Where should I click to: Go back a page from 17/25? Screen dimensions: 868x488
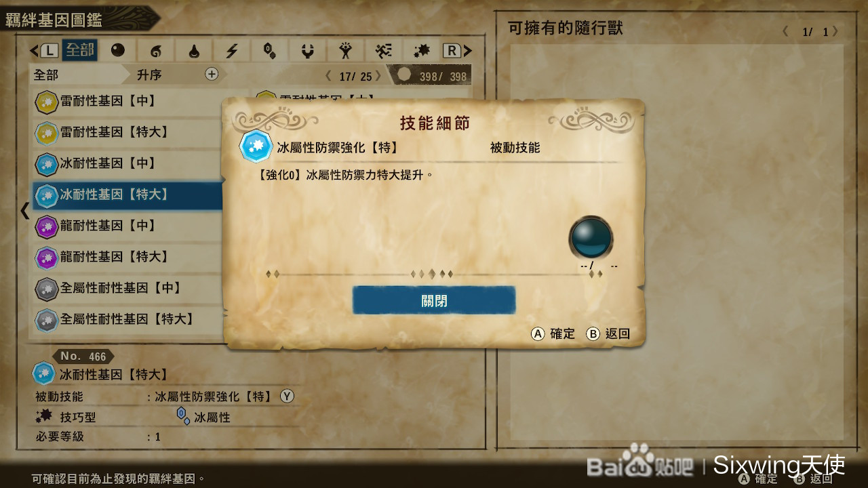329,77
